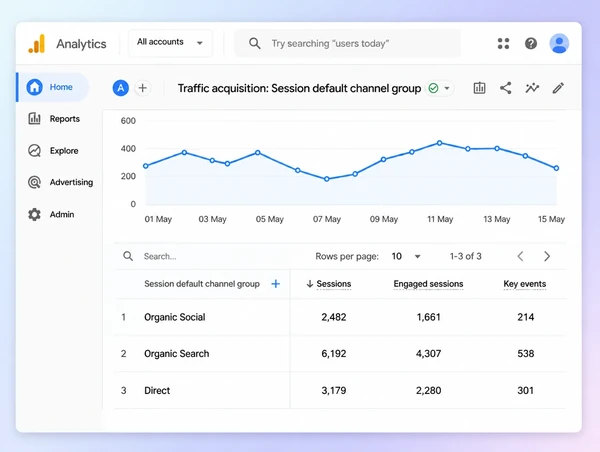The height and width of the screenshot is (452, 600).
Task: Share this report via share icon
Action: point(505,88)
